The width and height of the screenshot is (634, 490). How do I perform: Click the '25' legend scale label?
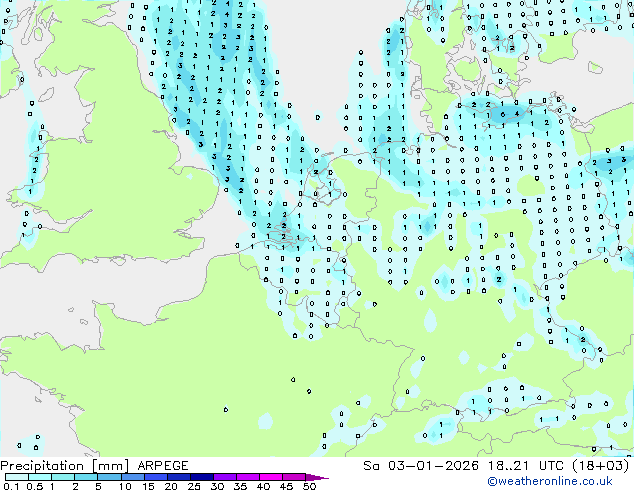[x=194, y=486]
